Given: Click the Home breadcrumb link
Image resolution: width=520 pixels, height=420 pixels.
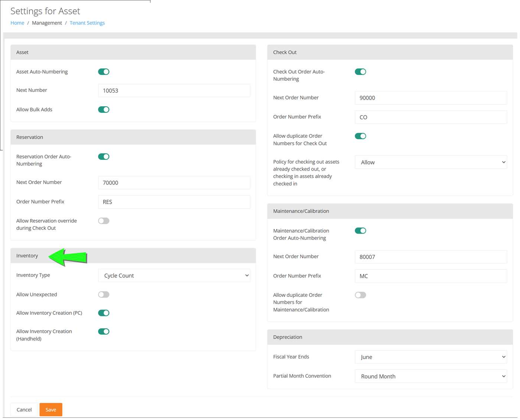Looking at the screenshot, I should click(17, 23).
